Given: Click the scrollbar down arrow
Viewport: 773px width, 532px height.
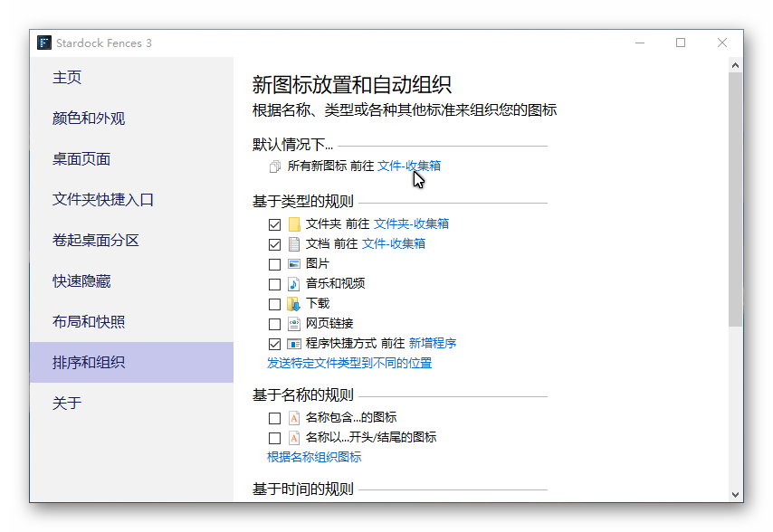Looking at the screenshot, I should coord(735,495).
